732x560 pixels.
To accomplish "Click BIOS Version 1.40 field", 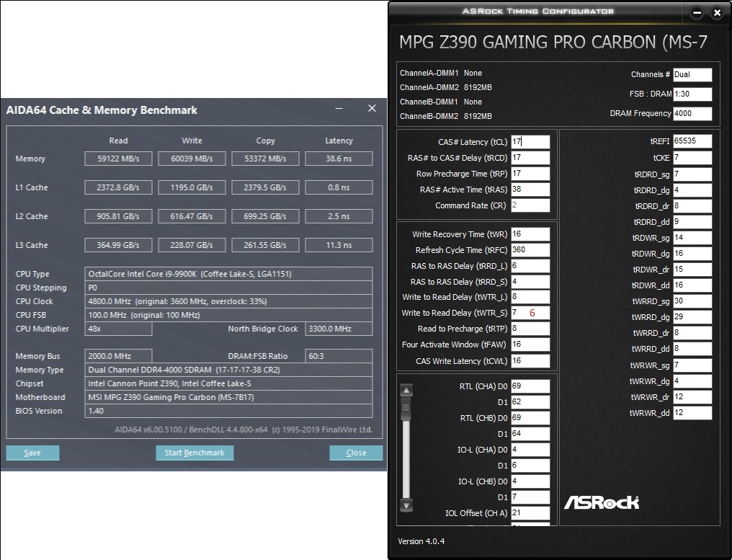I will pyautogui.click(x=229, y=411).
